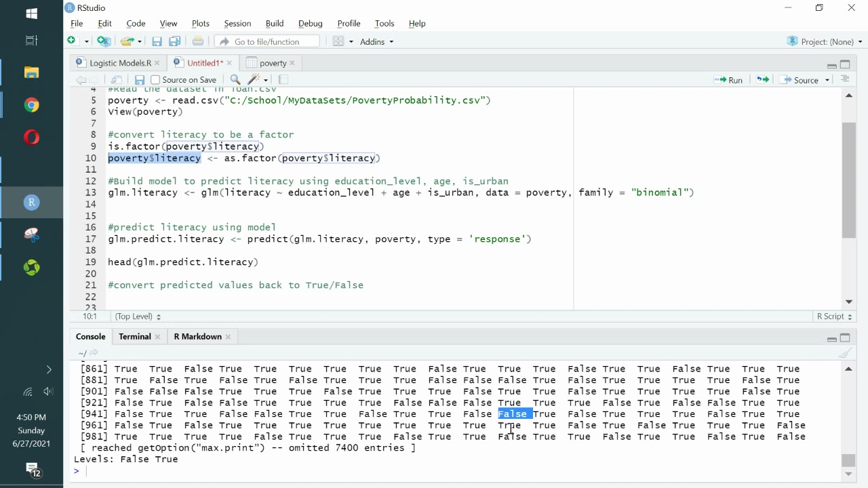Image resolution: width=868 pixels, height=488 pixels.
Task: Click the console scroll-up arrow
Action: click(x=848, y=369)
